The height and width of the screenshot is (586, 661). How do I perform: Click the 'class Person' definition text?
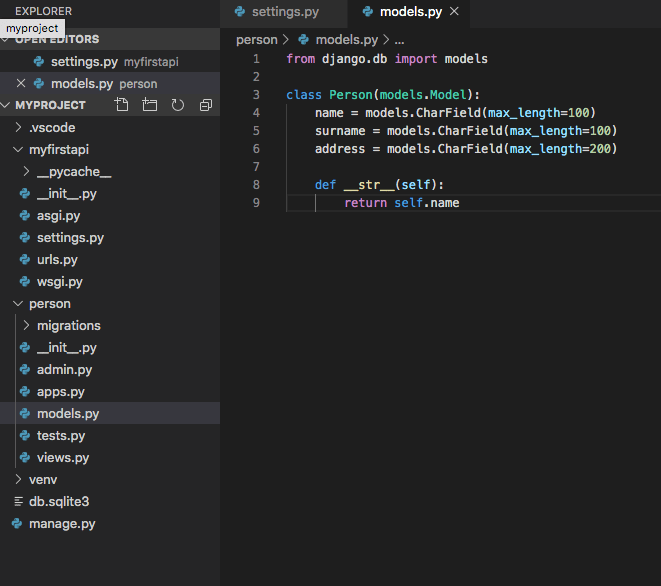pos(329,94)
